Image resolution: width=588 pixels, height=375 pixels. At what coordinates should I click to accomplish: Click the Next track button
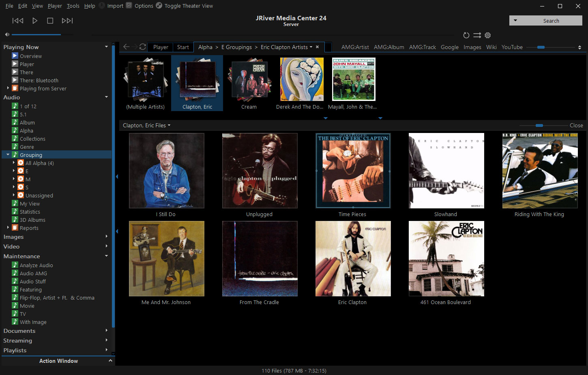[67, 21]
